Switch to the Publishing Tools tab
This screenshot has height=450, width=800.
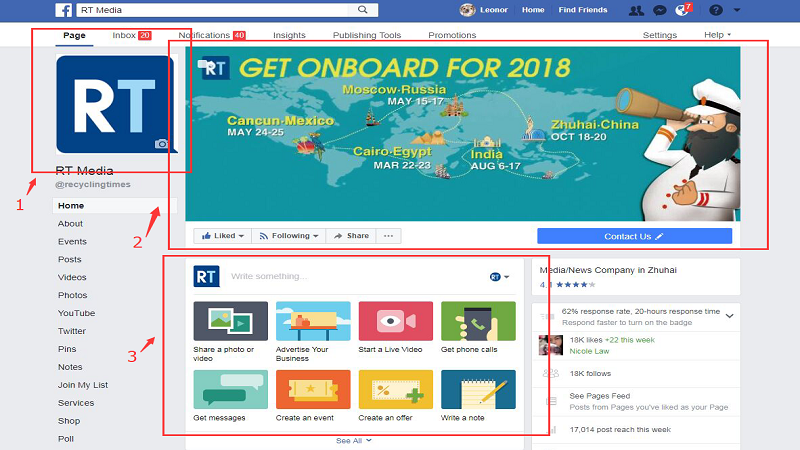pyautogui.click(x=367, y=35)
